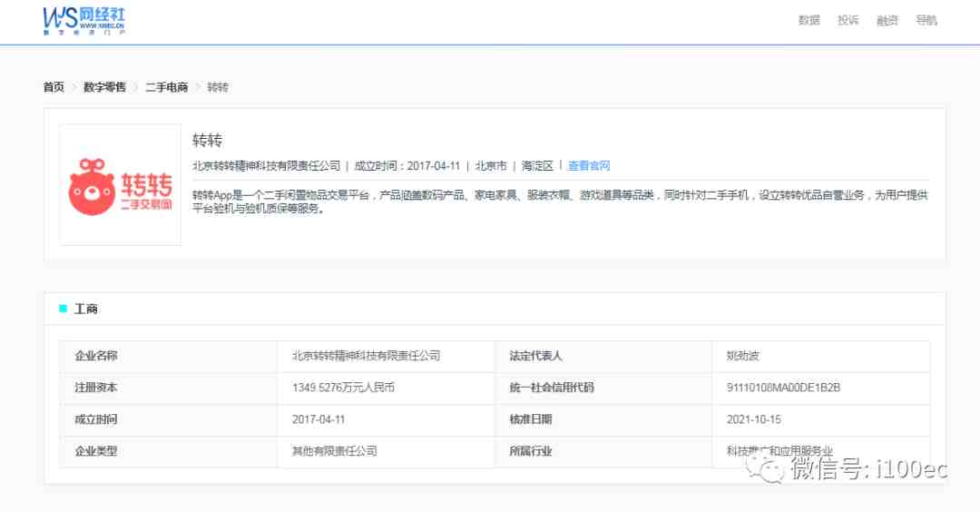Go to 二手电商 breadcrumb

167,87
